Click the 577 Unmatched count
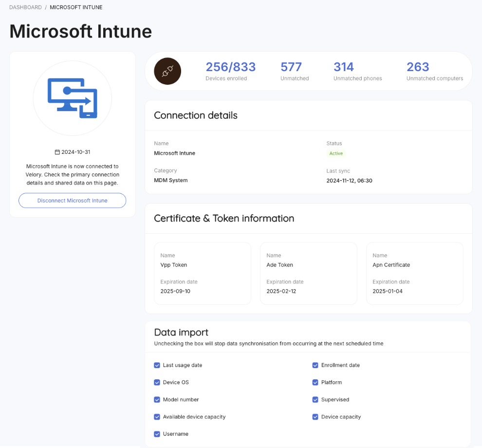 (291, 67)
